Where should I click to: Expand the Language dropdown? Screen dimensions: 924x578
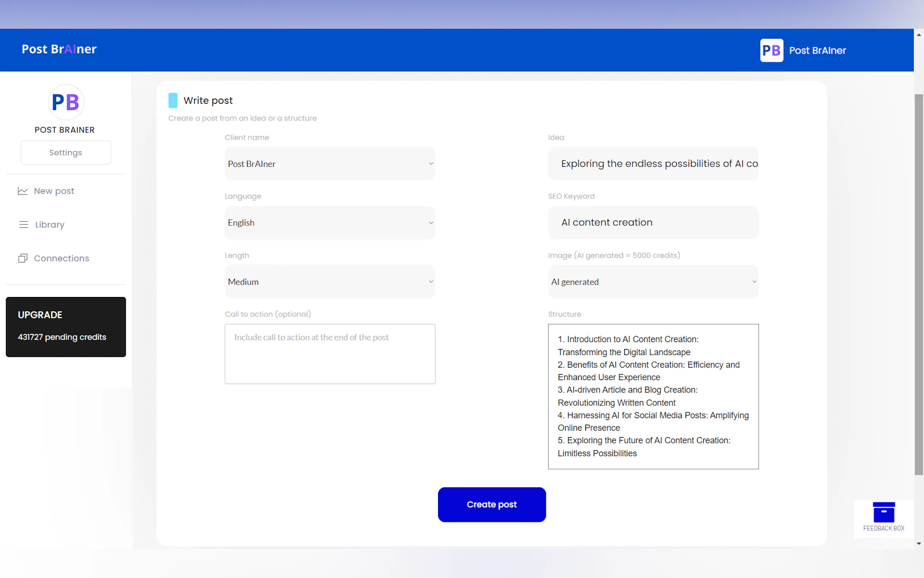click(330, 222)
